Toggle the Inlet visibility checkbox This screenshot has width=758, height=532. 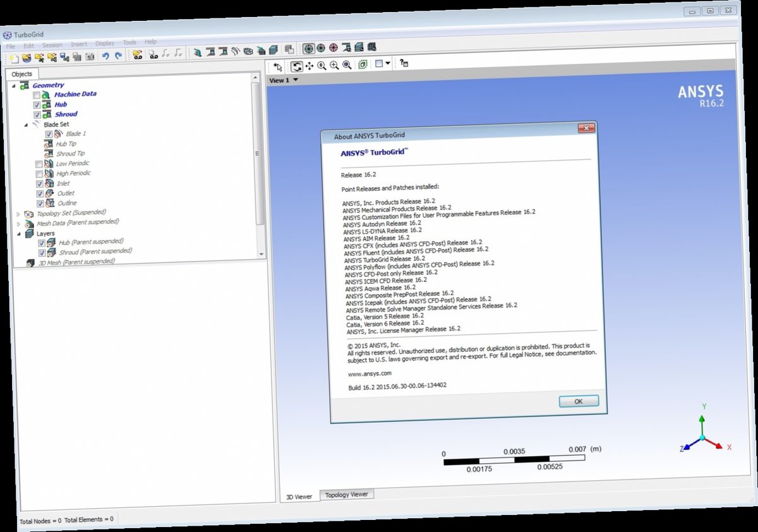pyautogui.click(x=39, y=184)
